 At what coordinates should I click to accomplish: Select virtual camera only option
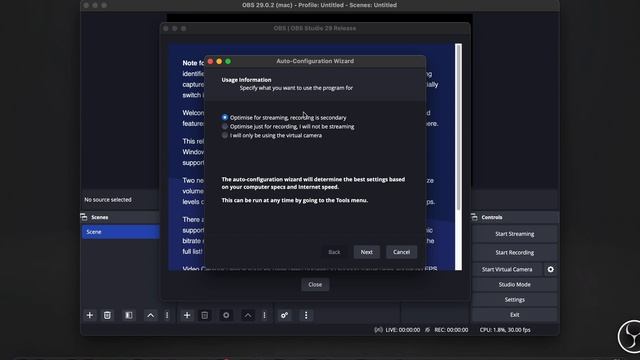tap(272, 136)
